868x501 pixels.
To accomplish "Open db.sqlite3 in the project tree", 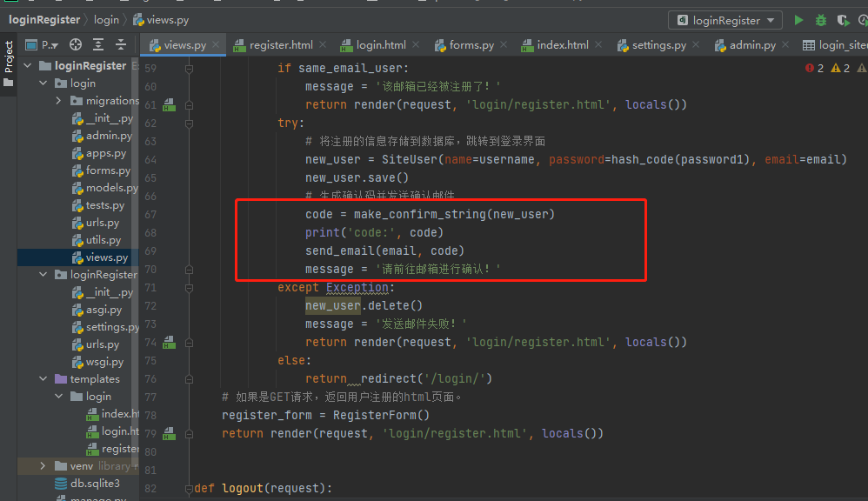I will click(88, 484).
